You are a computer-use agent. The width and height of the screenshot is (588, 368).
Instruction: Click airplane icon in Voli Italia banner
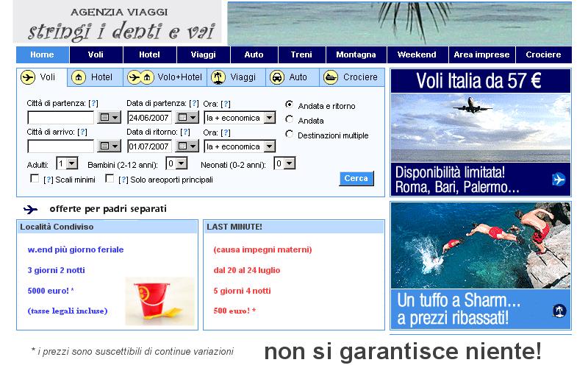[558, 179]
